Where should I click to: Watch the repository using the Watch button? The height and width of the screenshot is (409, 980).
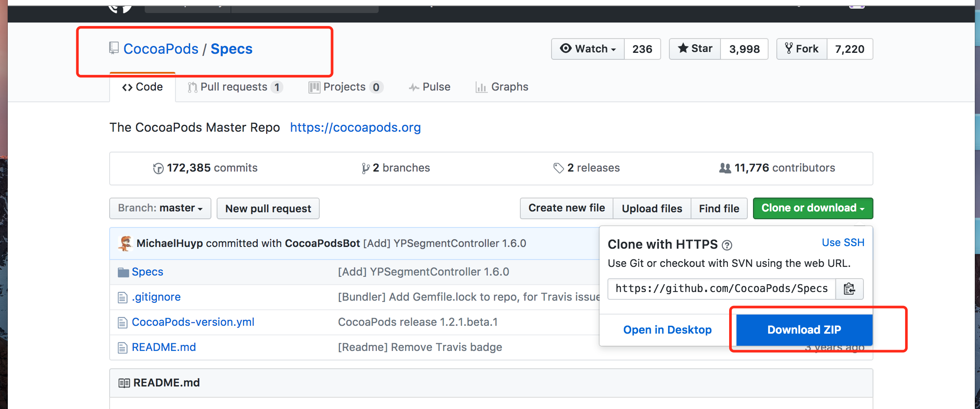[588, 49]
